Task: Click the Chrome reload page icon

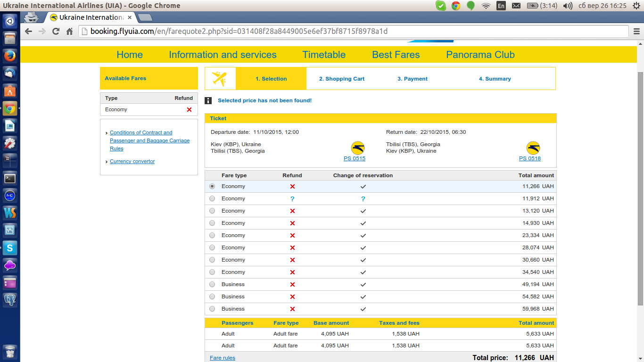Action: [56, 32]
